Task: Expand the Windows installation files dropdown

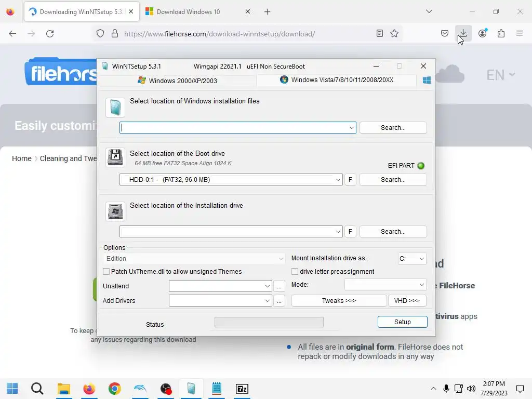Action: coord(352,128)
